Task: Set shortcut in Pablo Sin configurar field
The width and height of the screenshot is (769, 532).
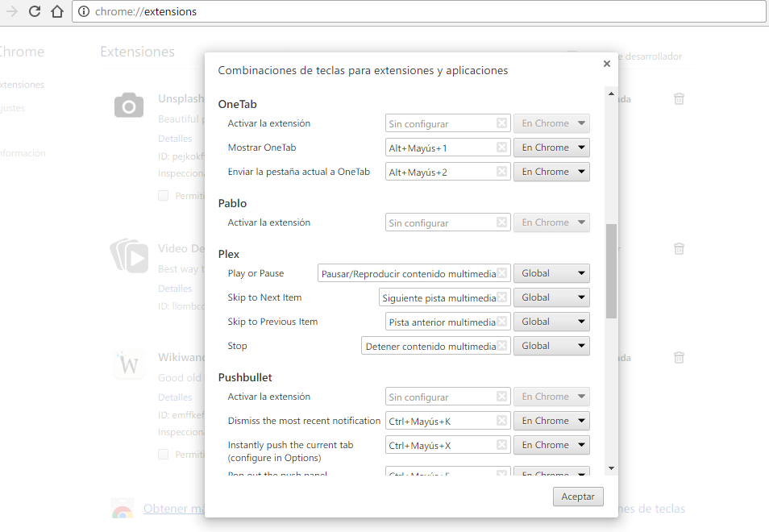Action: (x=447, y=222)
